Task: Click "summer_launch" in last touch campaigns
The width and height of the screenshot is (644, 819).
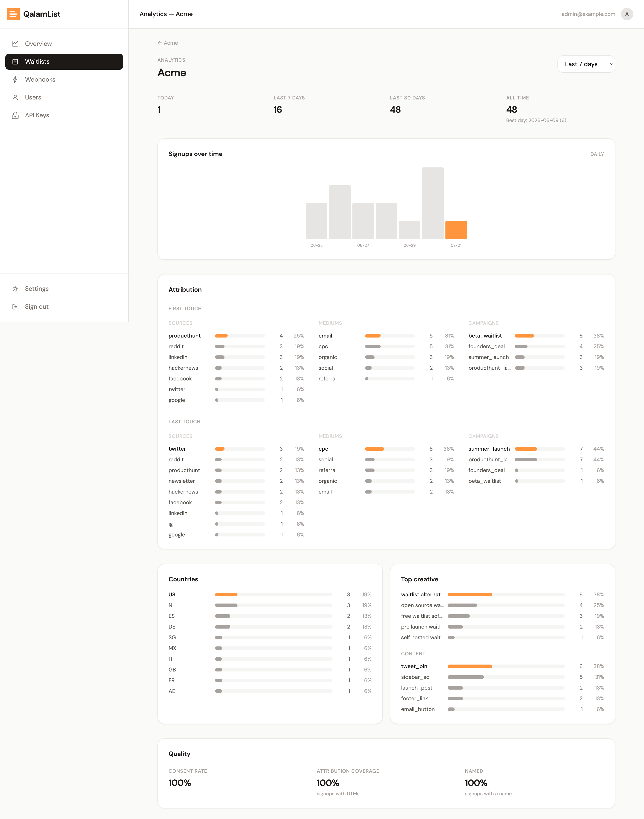Action: (x=489, y=449)
